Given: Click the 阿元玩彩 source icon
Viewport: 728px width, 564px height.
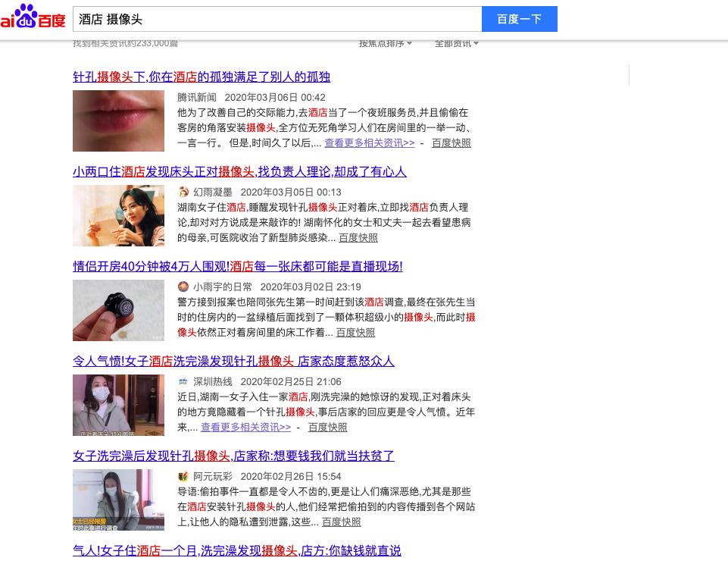Looking at the screenshot, I should 183,476.
